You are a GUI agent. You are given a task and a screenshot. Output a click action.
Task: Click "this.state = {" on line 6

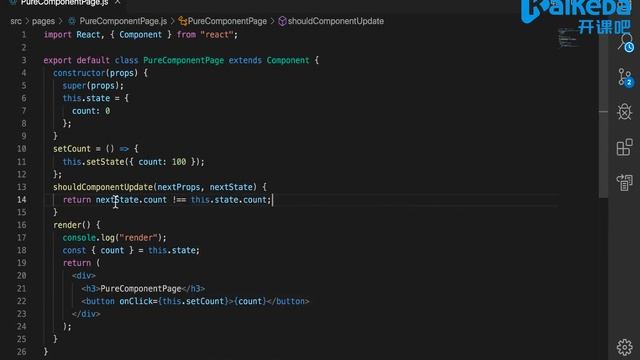(x=96, y=98)
